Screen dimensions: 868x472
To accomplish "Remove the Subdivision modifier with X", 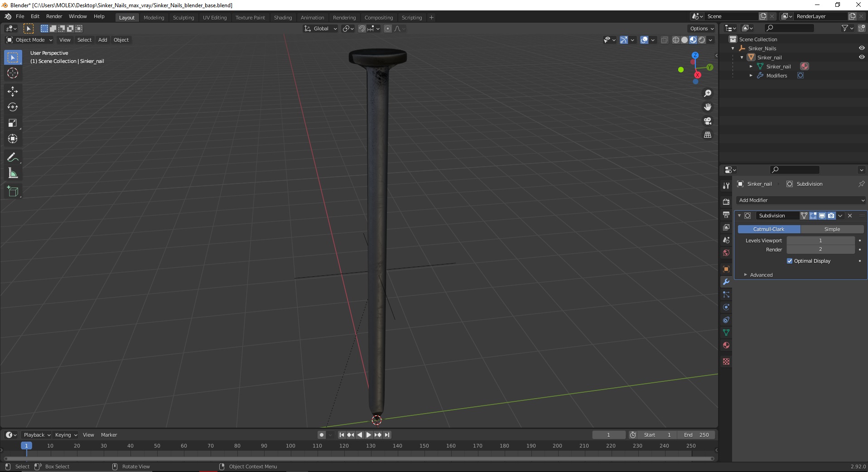I will pos(850,216).
